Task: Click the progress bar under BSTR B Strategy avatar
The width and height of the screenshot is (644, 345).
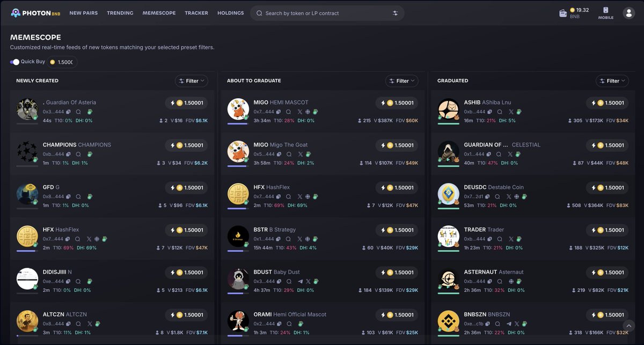Action: [238, 251]
